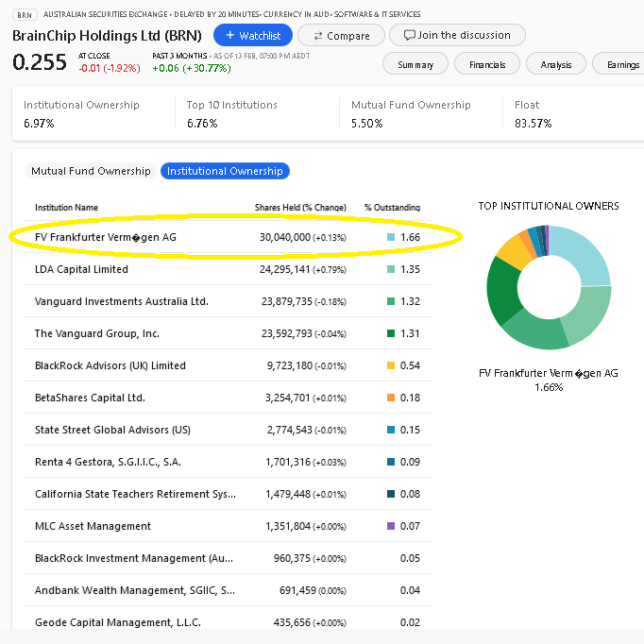Click the Watchlist plus button

point(252,35)
